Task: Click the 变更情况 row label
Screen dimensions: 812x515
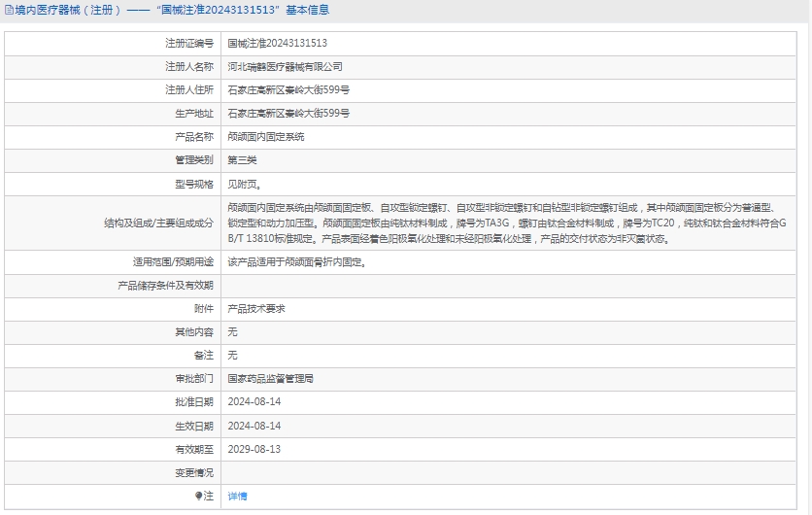Action: tap(193, 472)
